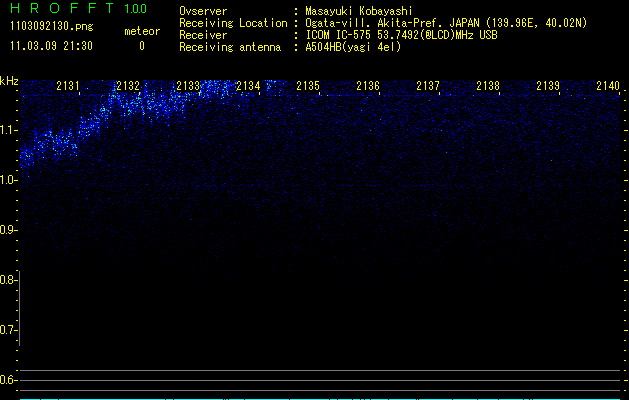Click the date stamp 11.03.09 21:30
Screen dimensions: 629x400
coord(51,46)
